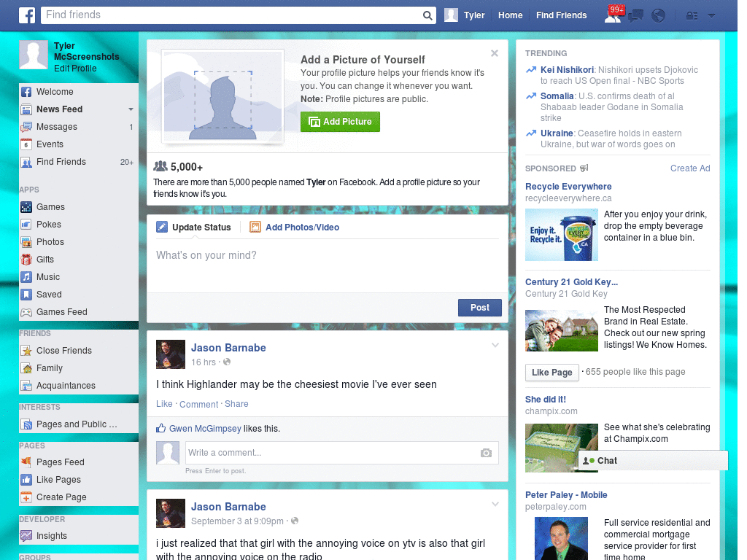Click the Music sidebar icon

[x=26, y=276]
